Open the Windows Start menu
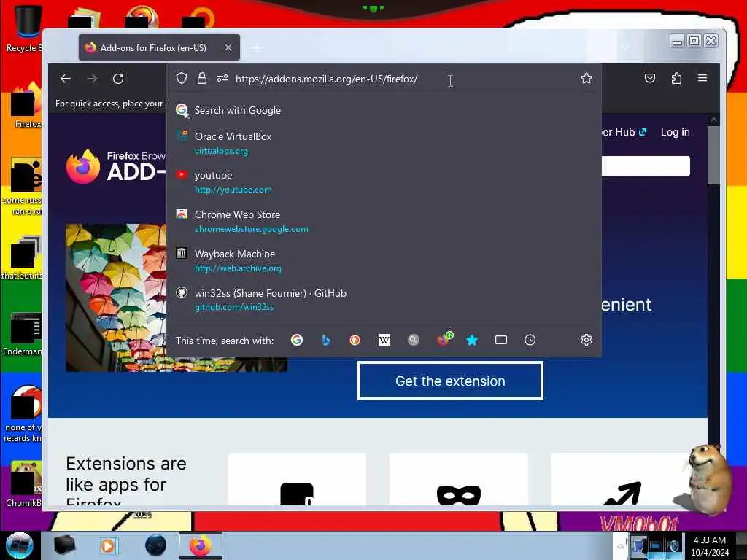 click(19, 545)
